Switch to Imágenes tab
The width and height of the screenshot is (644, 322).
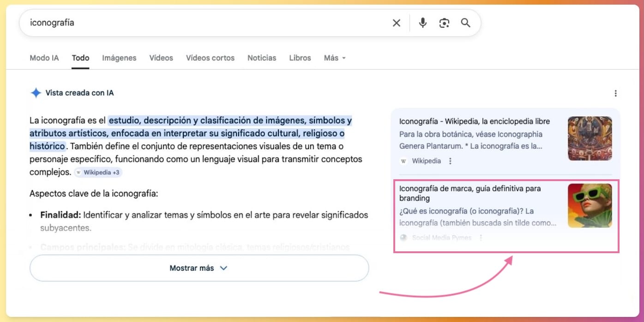tap(119, 58)
